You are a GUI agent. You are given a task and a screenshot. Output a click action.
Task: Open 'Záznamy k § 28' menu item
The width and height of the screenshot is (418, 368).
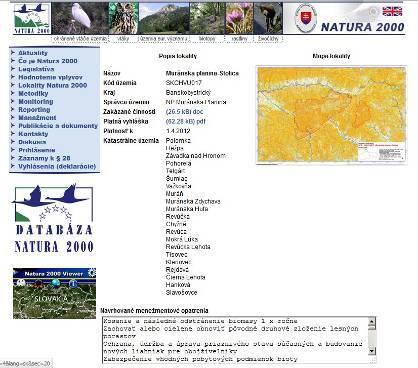click(44, 158)
